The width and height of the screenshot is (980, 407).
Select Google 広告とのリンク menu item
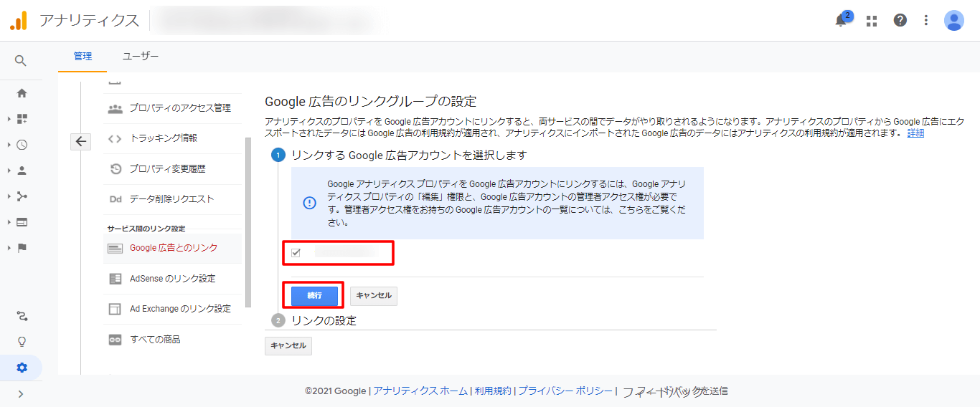click(x=172, y=248)
